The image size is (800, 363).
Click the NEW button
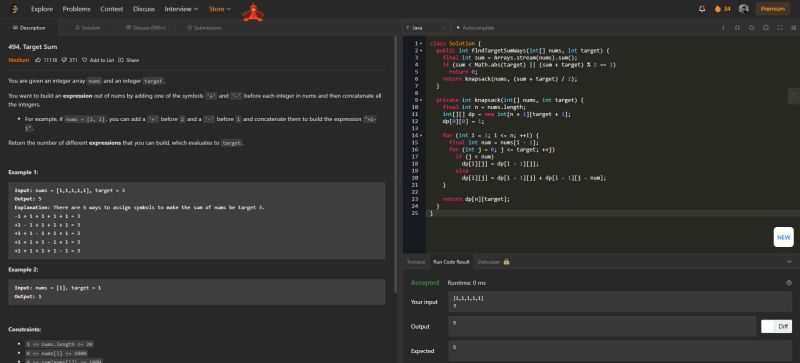coord(783,237)
